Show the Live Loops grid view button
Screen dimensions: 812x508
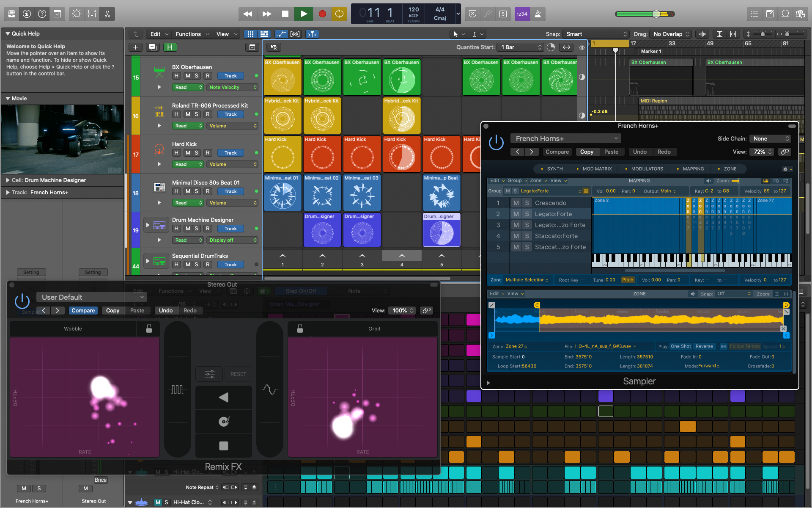pyautogui.click(x=251, y=34)
